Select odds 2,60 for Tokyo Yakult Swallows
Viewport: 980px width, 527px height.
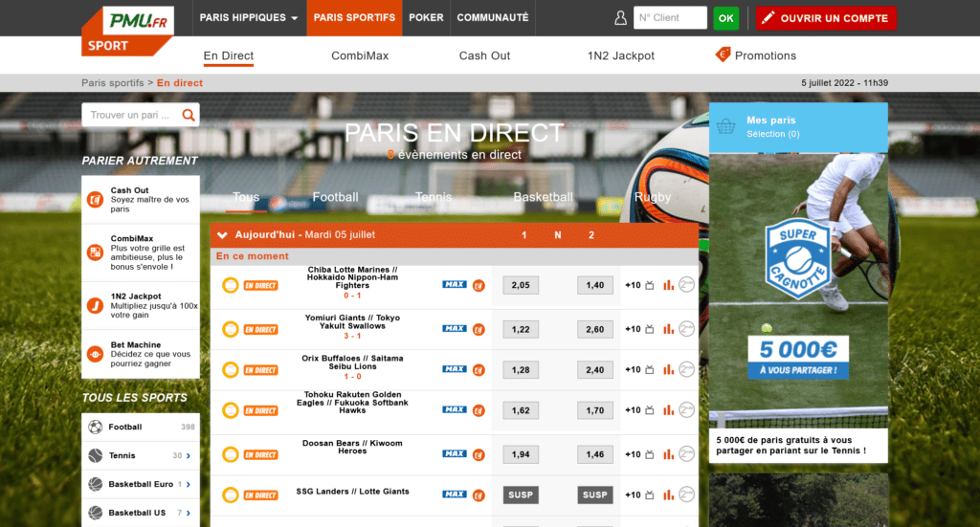click(x=595, y=329)
